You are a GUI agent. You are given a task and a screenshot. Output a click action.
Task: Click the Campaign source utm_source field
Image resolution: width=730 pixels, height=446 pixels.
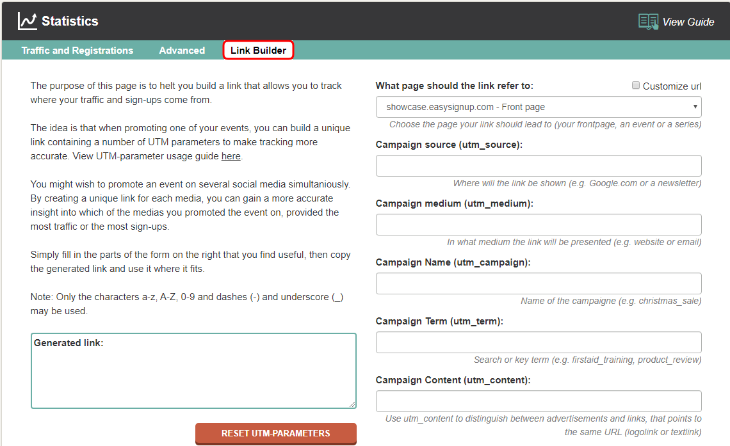[x=538, y=166]
